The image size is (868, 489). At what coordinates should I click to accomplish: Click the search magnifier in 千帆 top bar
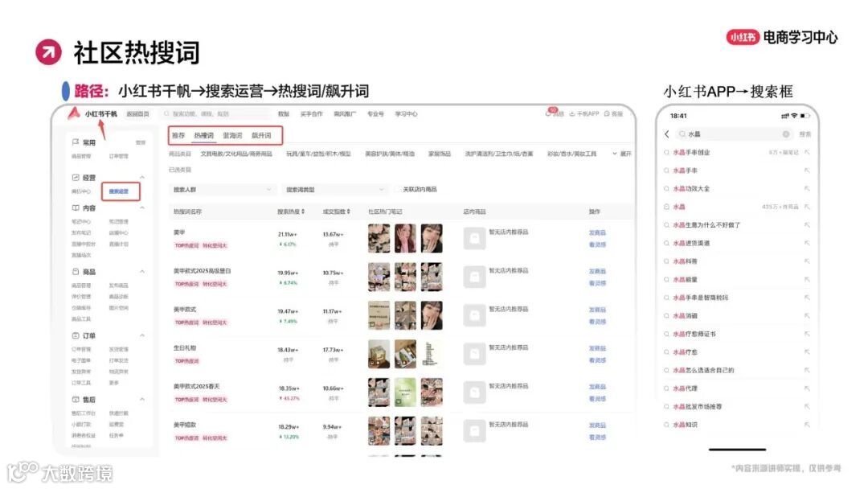pos(166,113)
